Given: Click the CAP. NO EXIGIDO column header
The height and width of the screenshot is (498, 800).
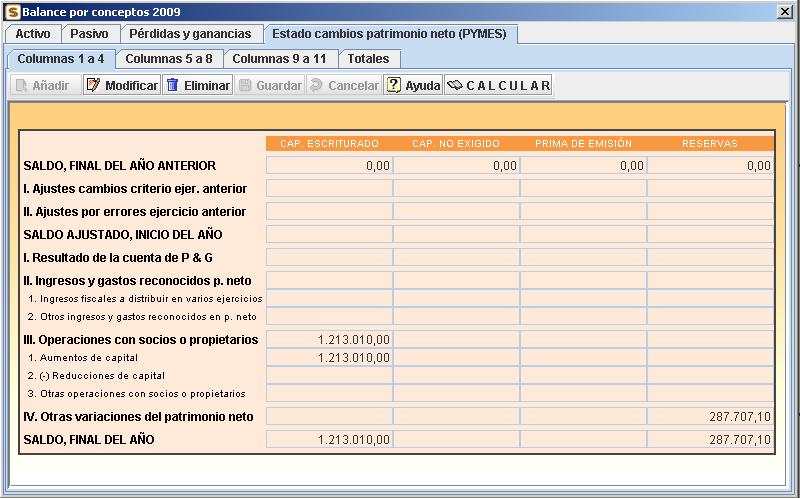Looking at the screenshot, I should click(456, 144).
